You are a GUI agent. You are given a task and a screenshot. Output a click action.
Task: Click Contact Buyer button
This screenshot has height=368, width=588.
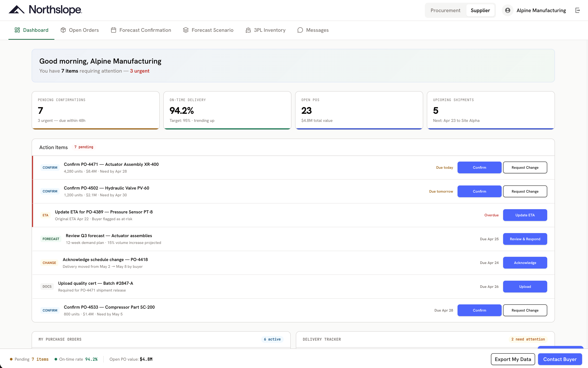[x=560, y=359]
